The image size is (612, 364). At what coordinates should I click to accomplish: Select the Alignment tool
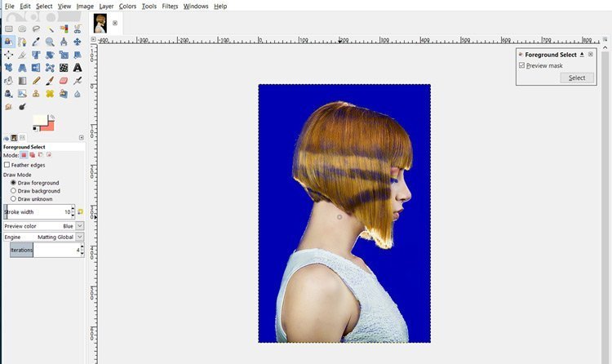point(9,55)
